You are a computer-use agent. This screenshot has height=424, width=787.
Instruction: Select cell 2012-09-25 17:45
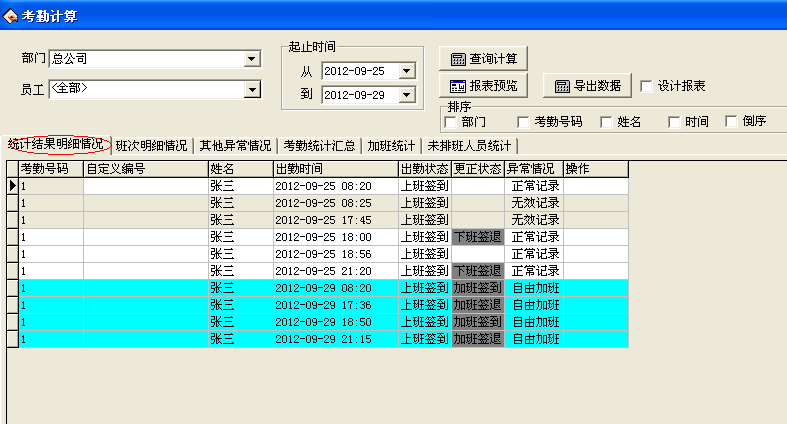click(x=336, y=220)
